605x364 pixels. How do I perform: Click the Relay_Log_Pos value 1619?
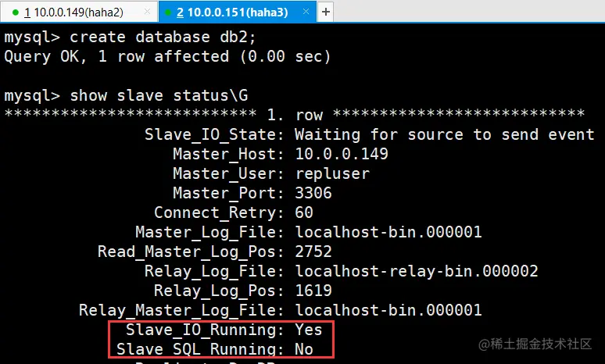point(313,291)
